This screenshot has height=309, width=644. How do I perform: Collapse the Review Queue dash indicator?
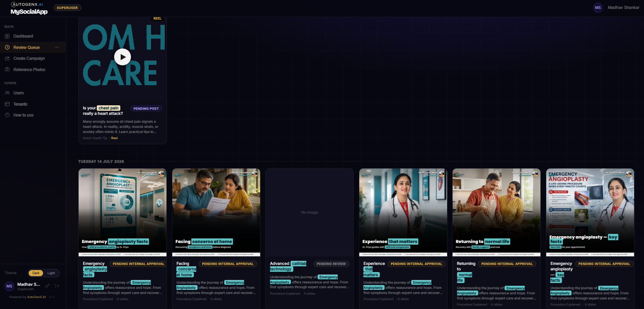[57, 48]
